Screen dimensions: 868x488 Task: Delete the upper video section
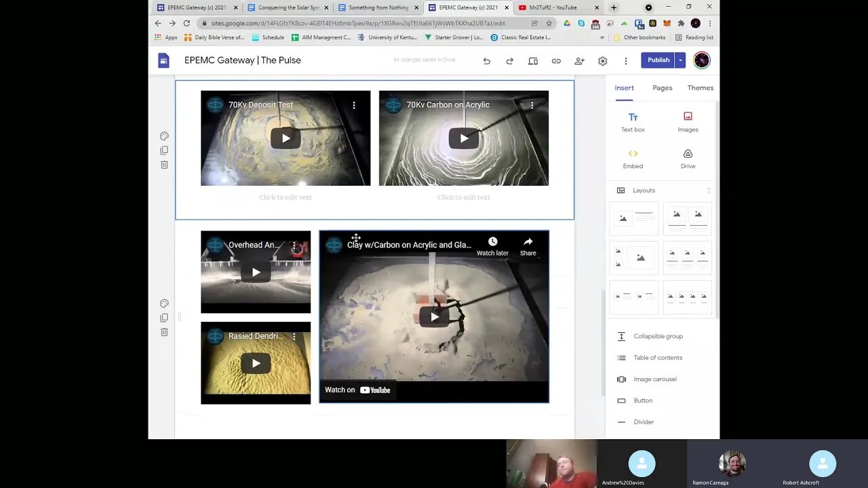[x=164, y=165]
